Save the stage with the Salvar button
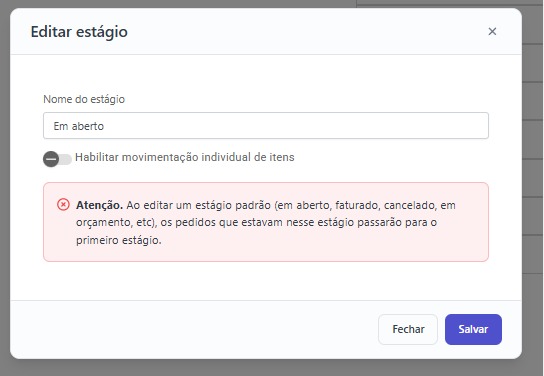The height and width of the screenshot is (376, 544). click(x=473, y=329)
